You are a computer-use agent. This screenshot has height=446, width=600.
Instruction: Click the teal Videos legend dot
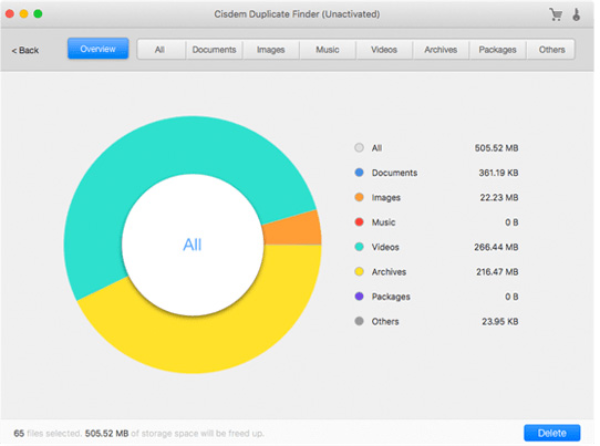(x=358, y=247)
